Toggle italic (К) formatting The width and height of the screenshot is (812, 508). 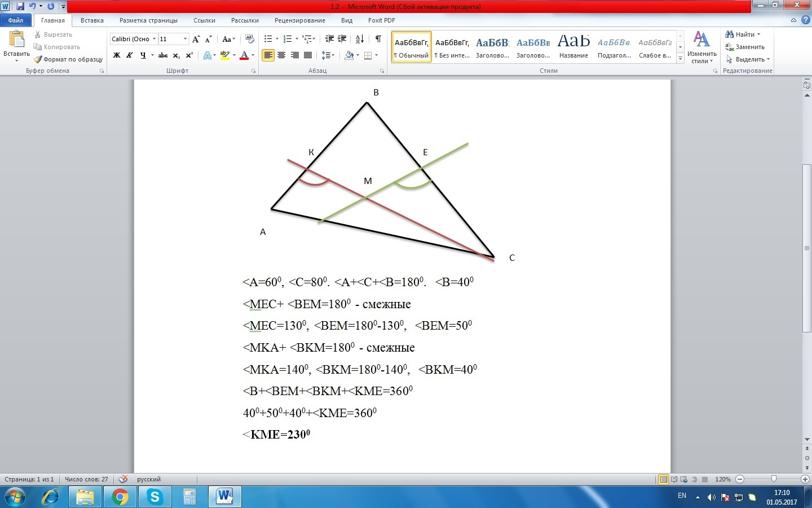(x=130, y=55)
